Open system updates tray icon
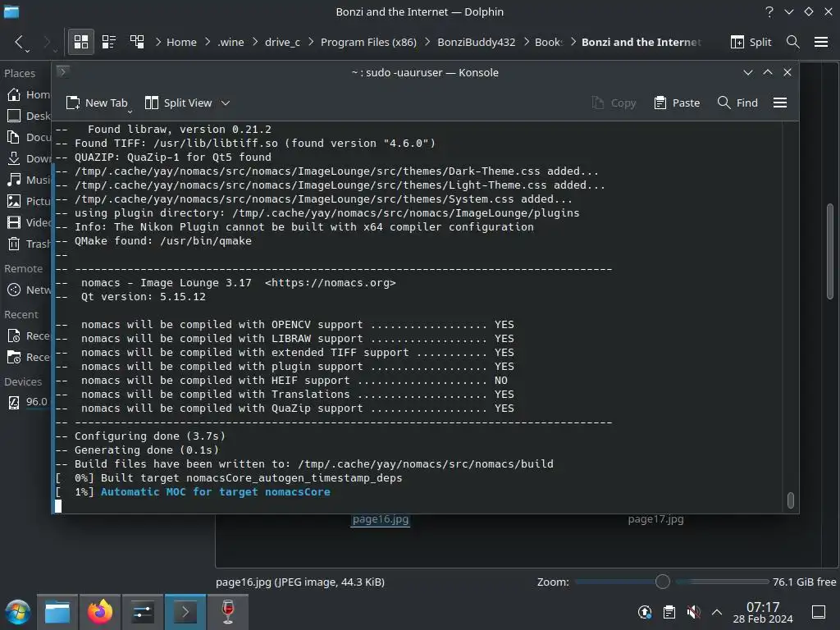The height and width of the screenshot is (630, 840). [x=645, y=612]
